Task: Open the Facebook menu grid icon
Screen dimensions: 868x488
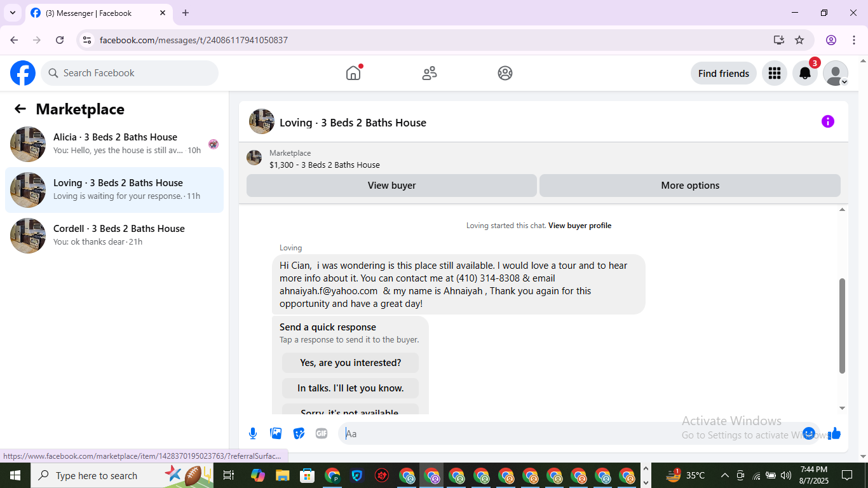Action: pos(774,73)
